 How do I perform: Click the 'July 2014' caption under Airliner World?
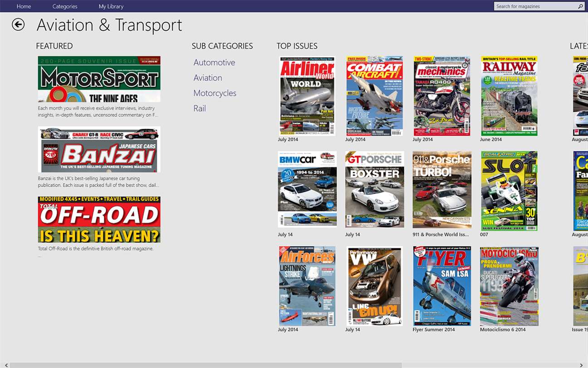point(288,140)
